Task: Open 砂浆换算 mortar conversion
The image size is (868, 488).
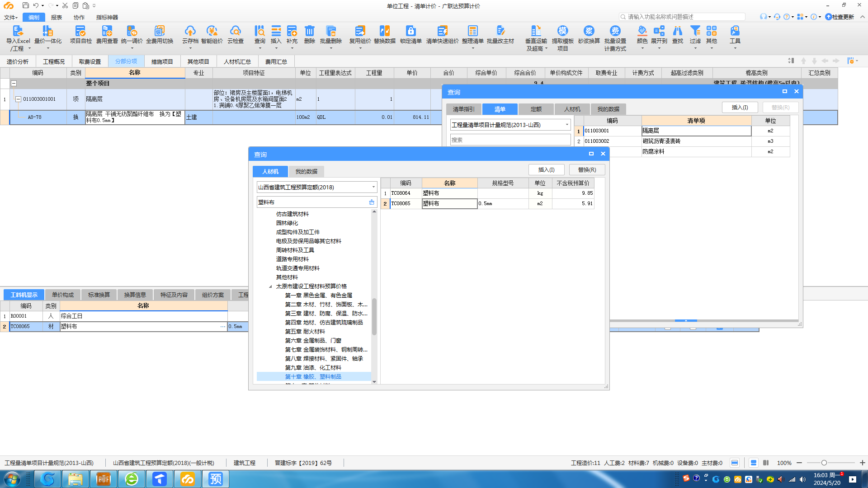Action: click(589, 35)
